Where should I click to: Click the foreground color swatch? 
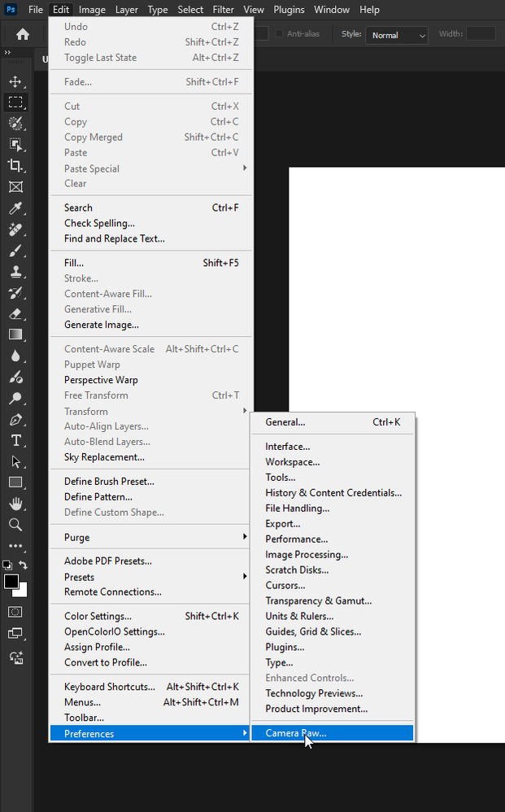pos(11,582)
